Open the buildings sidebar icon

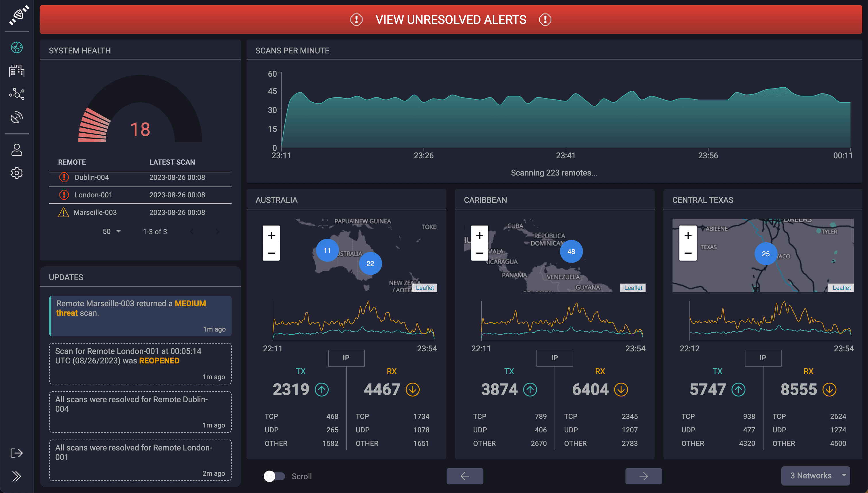click(17, 70)
